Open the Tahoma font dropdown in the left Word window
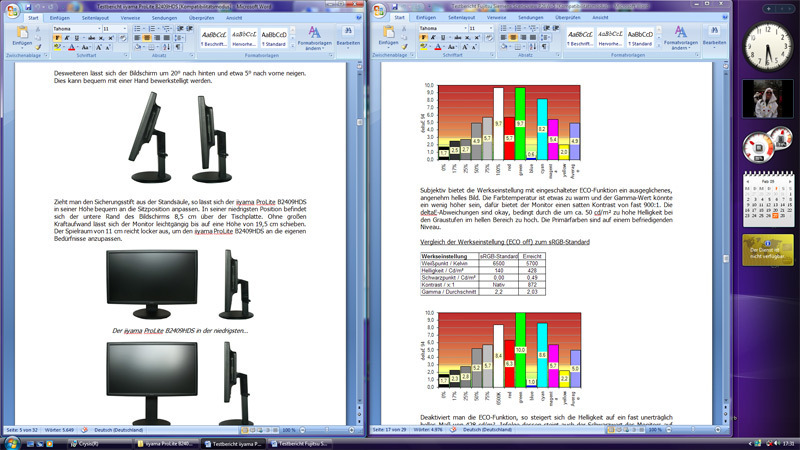 (99, 29)
